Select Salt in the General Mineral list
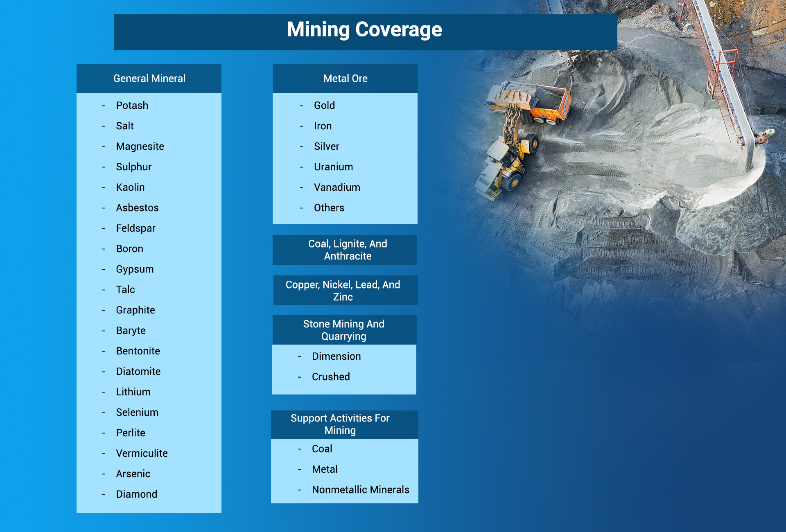This screenshot has height=532, width=786. tap(124, 126)
